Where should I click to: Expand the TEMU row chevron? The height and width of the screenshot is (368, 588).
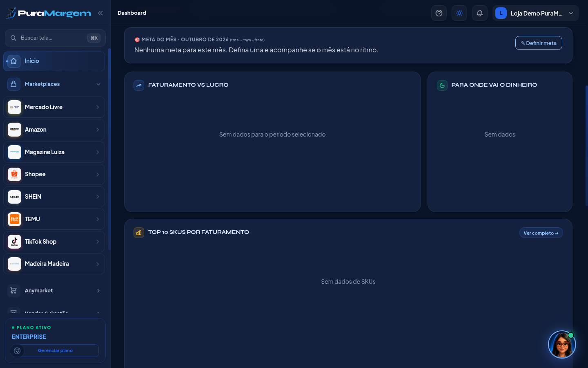pos(98,219)
